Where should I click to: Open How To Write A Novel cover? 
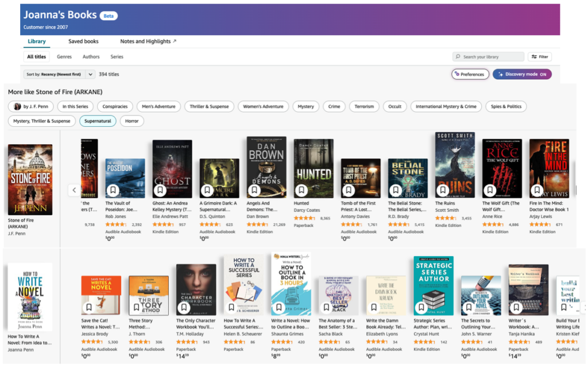(x=30, y=297)
